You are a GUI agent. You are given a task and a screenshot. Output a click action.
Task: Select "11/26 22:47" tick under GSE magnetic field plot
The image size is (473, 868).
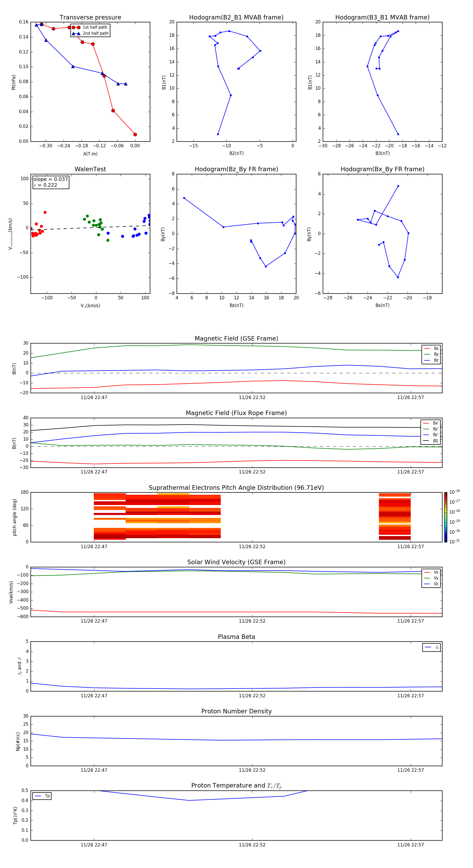tap(94, 397)
